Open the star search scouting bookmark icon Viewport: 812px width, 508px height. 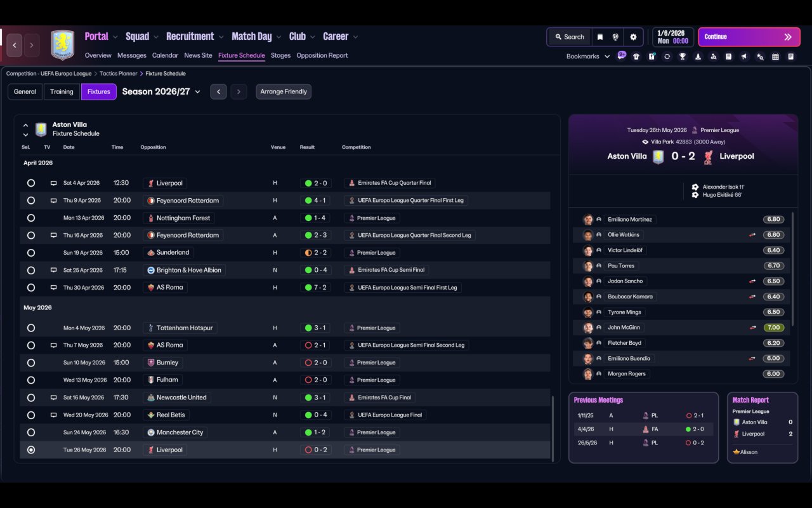click(760, 57)
